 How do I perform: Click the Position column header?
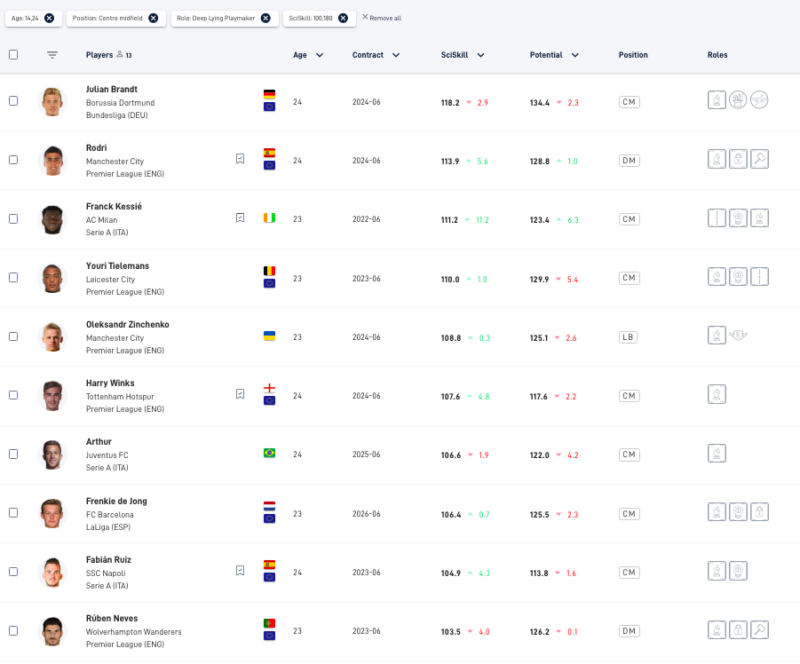point(633,55)
